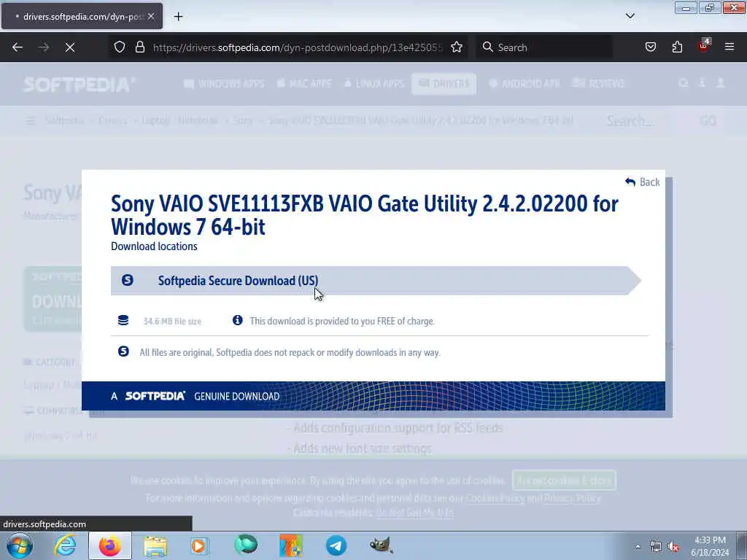747x560 pixels.
Task: Click the Firefox taskbar icon
Action: coord(110,545)
